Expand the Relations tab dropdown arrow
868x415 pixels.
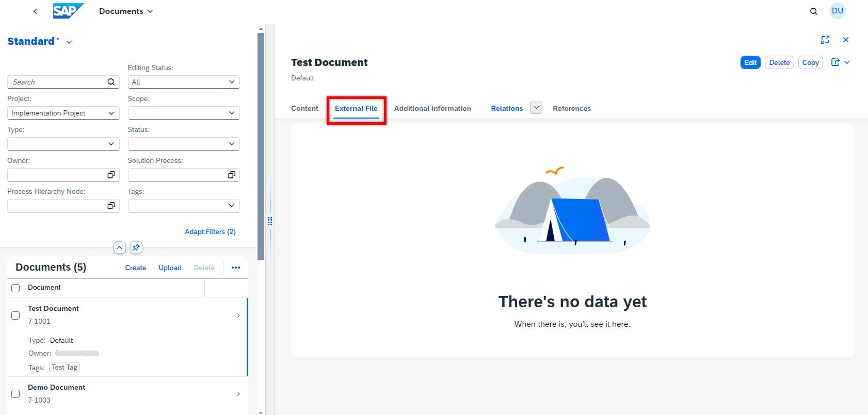coord(536,108)
